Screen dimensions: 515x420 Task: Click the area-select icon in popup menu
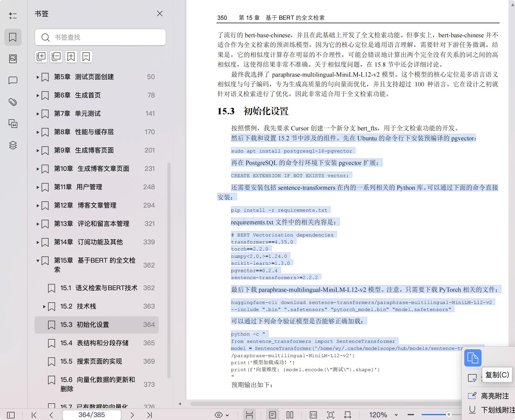(x=472, y=378)
